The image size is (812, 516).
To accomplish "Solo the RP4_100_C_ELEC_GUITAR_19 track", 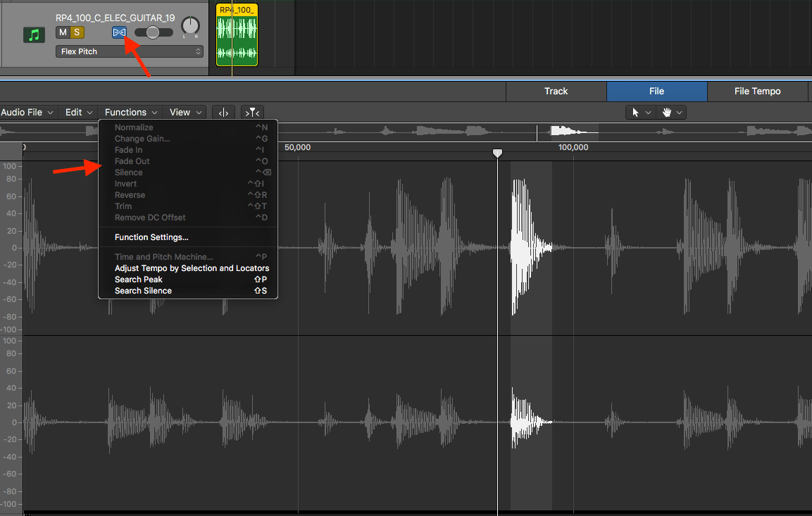I will (77, 32).
